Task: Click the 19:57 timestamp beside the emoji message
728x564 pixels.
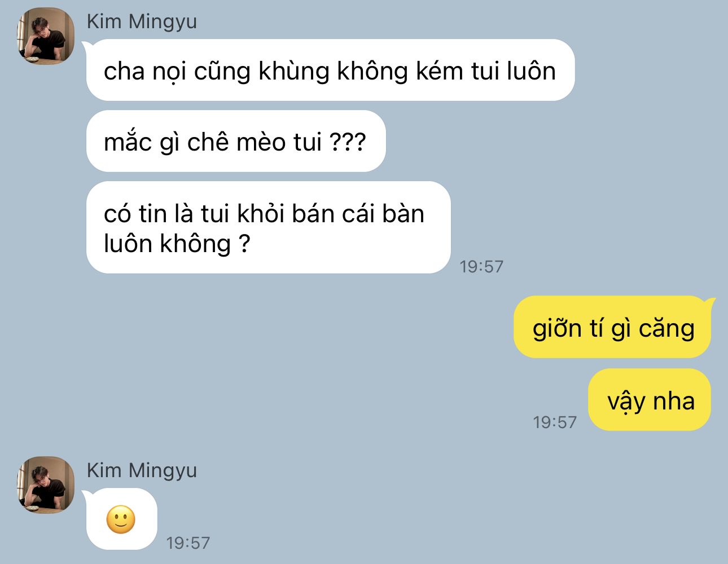Action: (x=188, y=543)
